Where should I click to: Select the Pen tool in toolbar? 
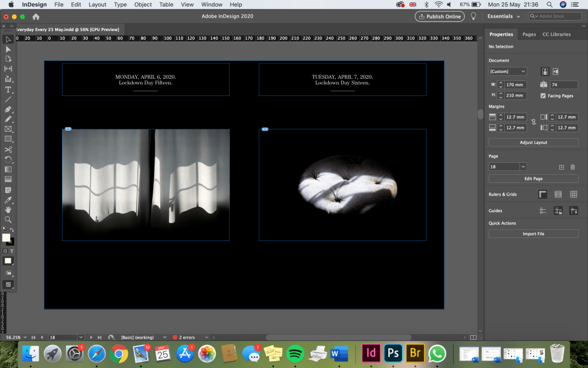(x=8, y=109)
